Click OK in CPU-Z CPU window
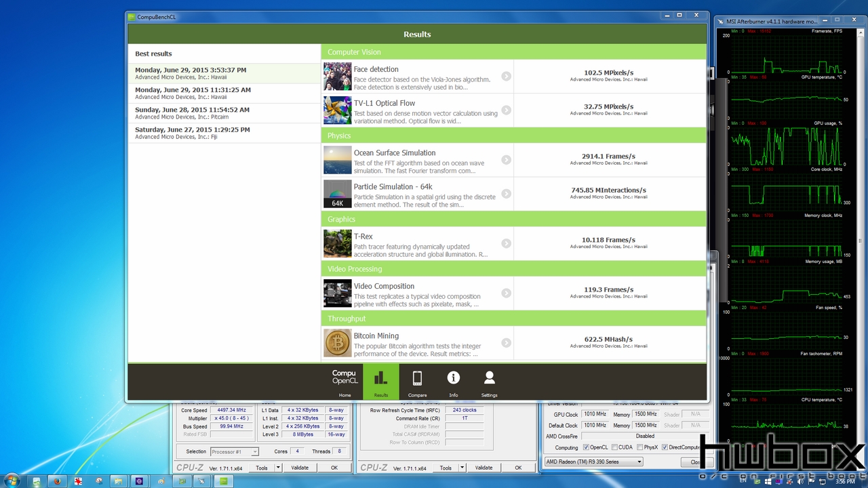The image size is (868, 488). [334, 468]
